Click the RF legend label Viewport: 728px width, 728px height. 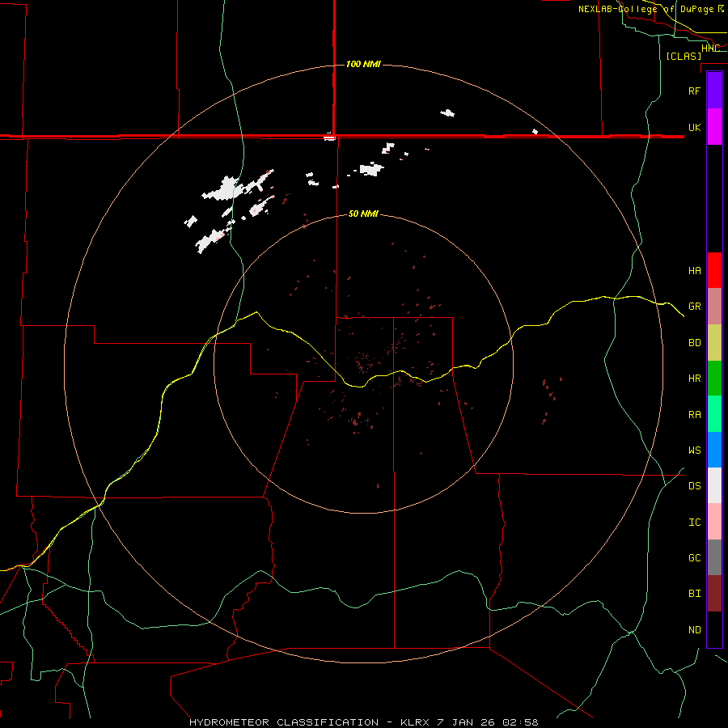(694, 91)
